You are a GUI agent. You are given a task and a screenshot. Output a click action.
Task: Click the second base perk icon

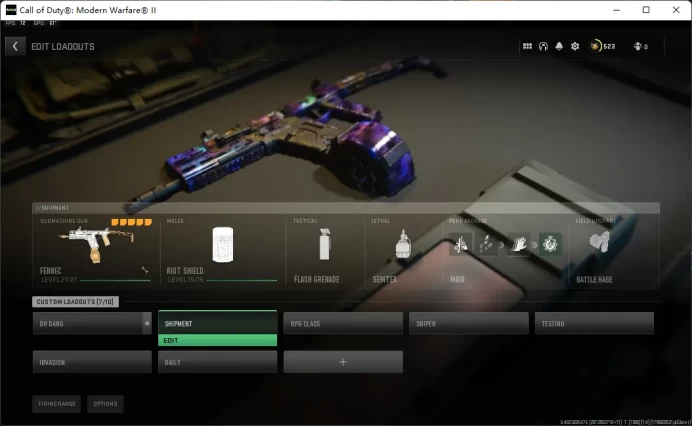coord(487,244)
